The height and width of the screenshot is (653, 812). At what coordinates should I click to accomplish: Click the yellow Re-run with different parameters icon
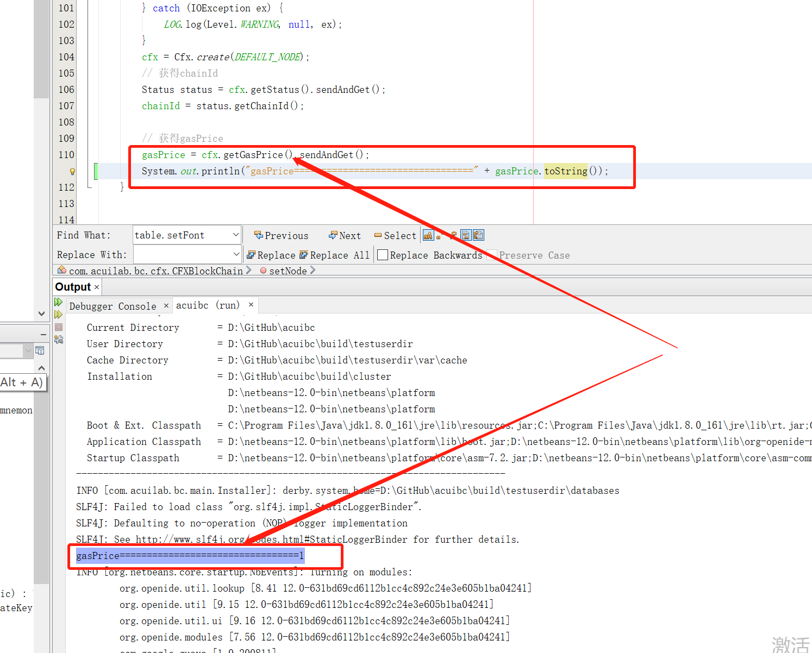click(58, 315)
